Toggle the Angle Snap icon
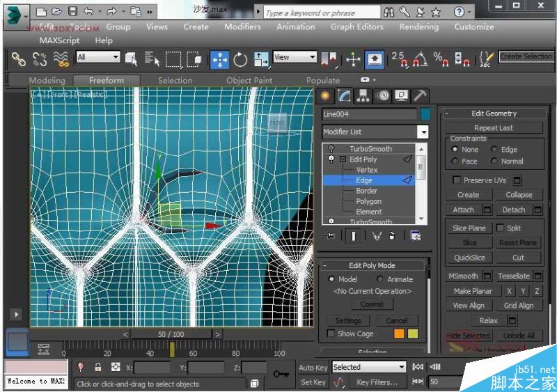 (421, 59)
